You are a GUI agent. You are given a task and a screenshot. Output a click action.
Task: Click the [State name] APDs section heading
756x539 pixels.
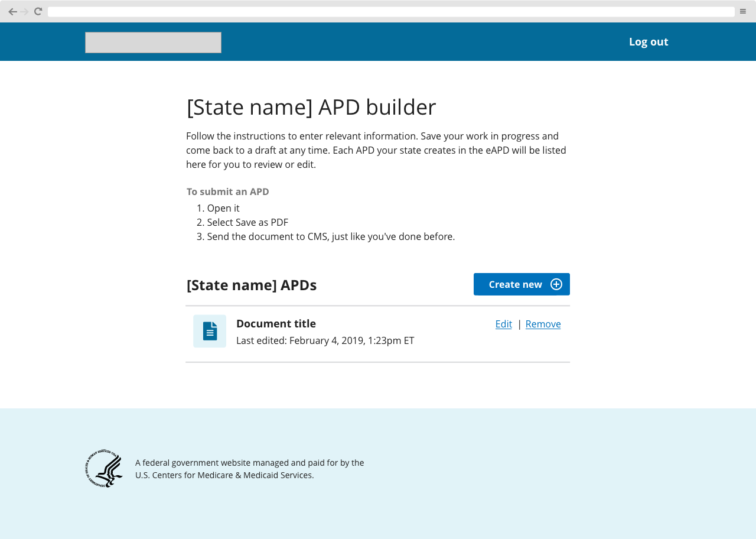pyautogui.click(x=251, y=285)
